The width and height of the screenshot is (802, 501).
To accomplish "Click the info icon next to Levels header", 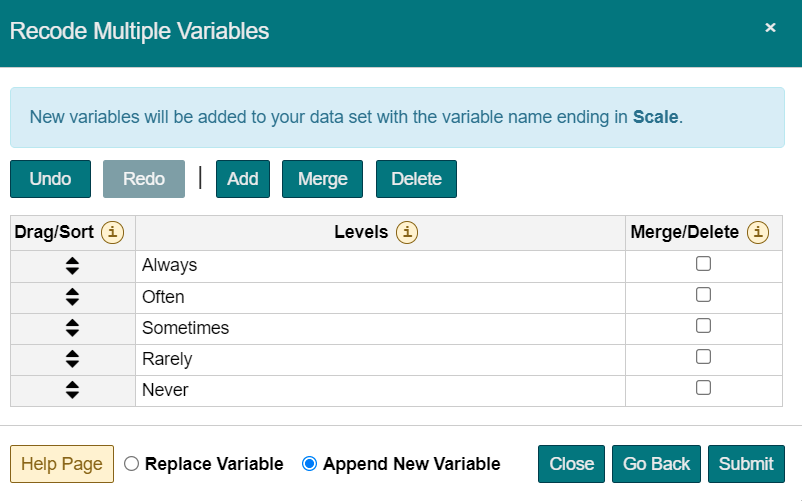I will [407, 233].
